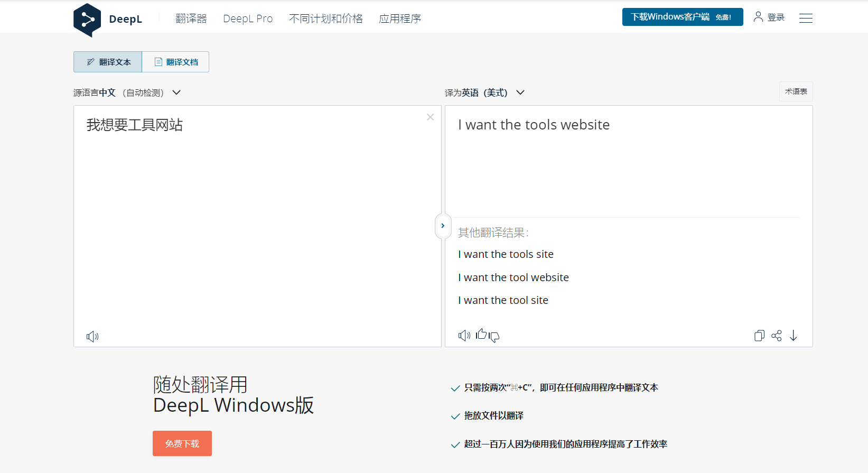
Task: Click 译为英语 (美式) label
Action: (477, 92)
